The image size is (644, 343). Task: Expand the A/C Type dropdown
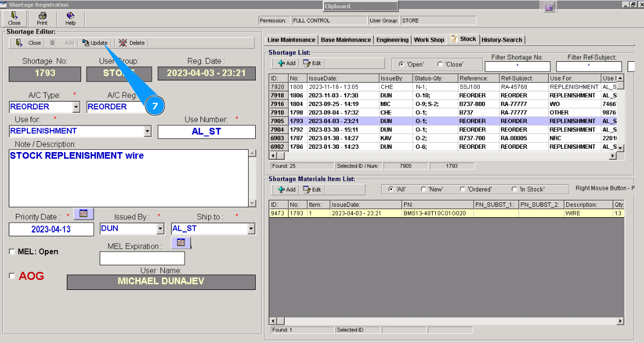coord(76,107)
